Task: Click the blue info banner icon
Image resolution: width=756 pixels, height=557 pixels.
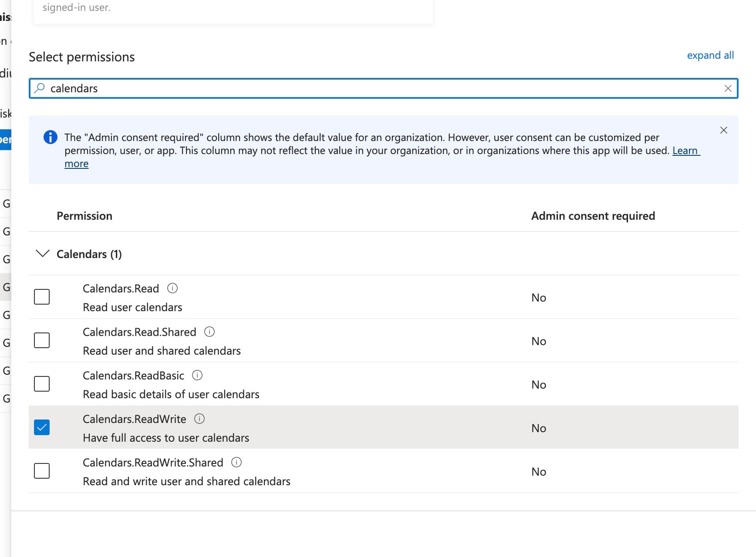Action: click(51, 137)
